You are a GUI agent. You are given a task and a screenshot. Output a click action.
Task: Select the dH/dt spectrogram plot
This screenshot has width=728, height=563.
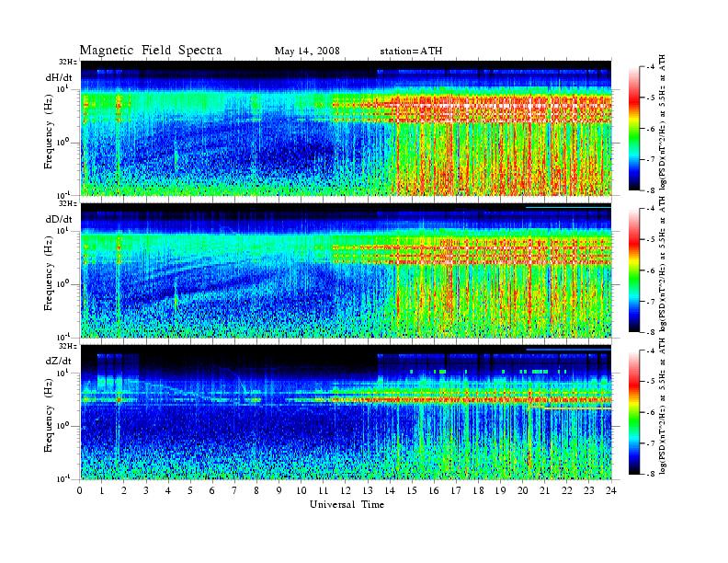[x=346, y=128]
